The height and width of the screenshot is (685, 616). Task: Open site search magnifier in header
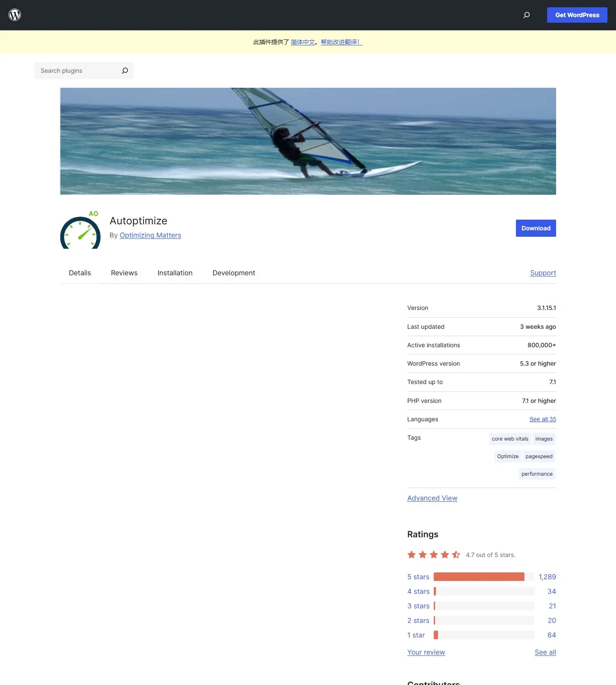tap(527, 15)
